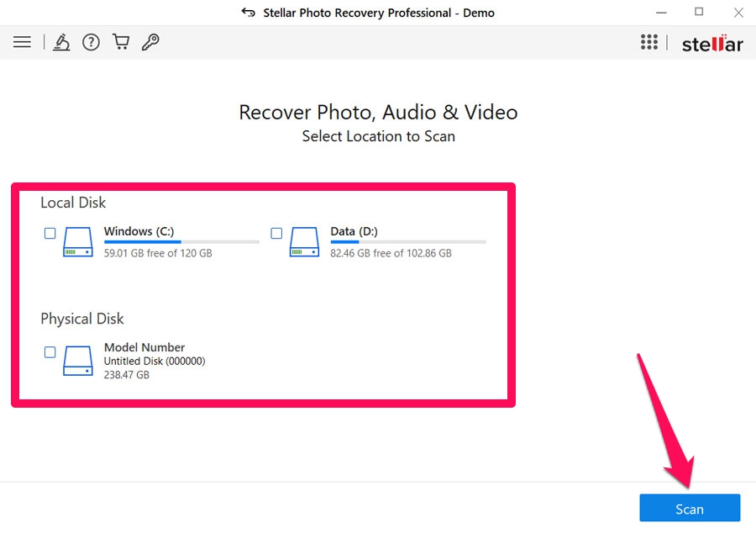The image size is (756, 533).
Task: Click 'Untitled Disk (000000)' text
Action: point(155,361)
